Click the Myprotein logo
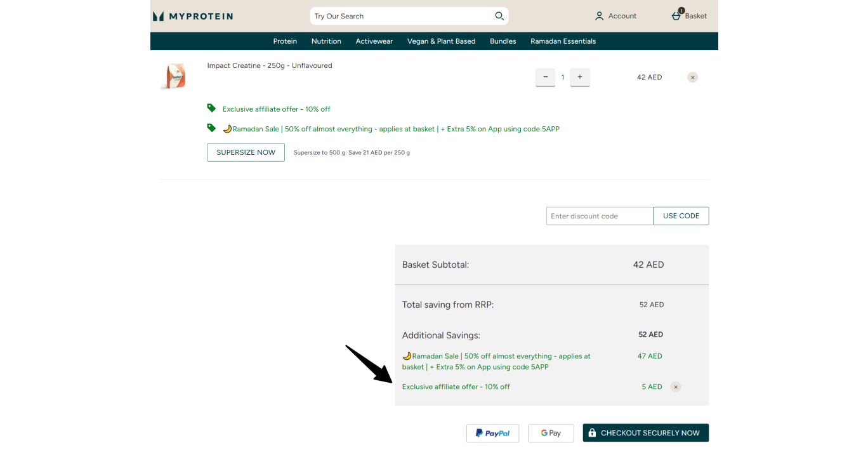868x457 pixels. 193,16
